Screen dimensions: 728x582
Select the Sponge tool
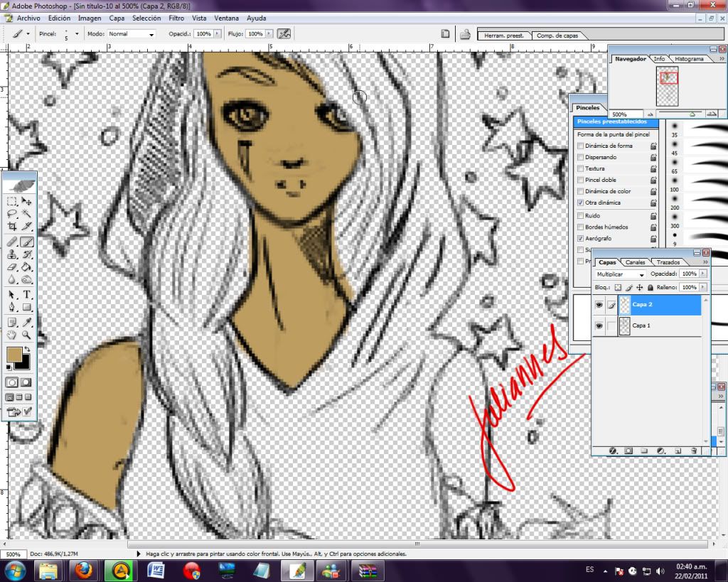pyautogui.click(x=27, y=279)
